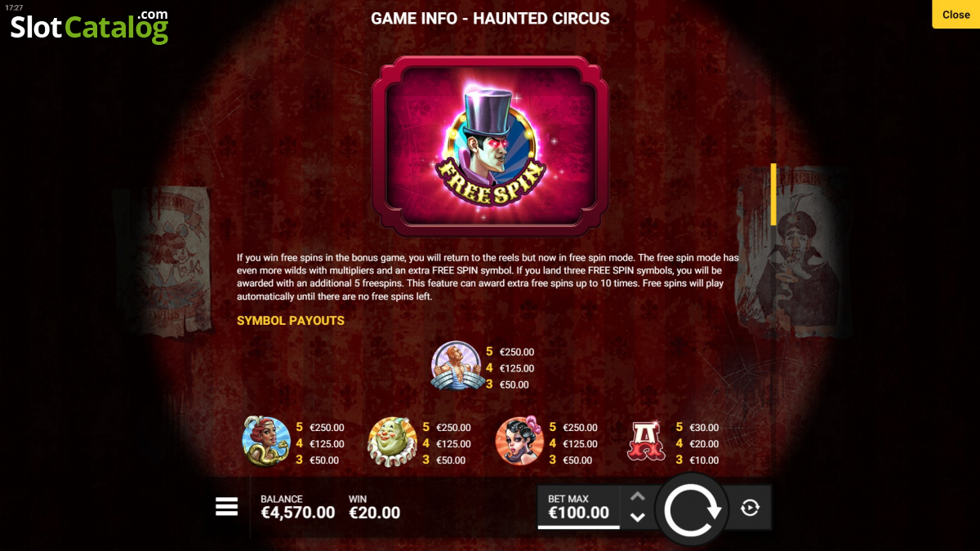Open the hamburger menu icon
This screenshot has height=551, width=980.
point(226,507)
